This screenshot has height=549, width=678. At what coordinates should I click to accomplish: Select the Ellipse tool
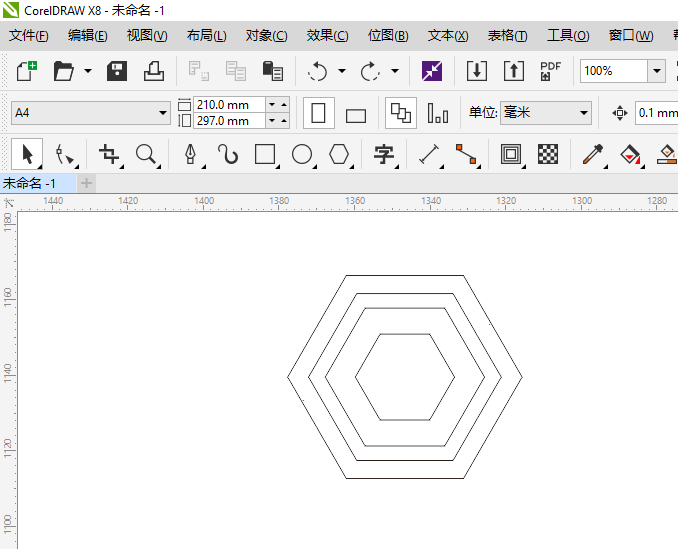pos(302,154)
